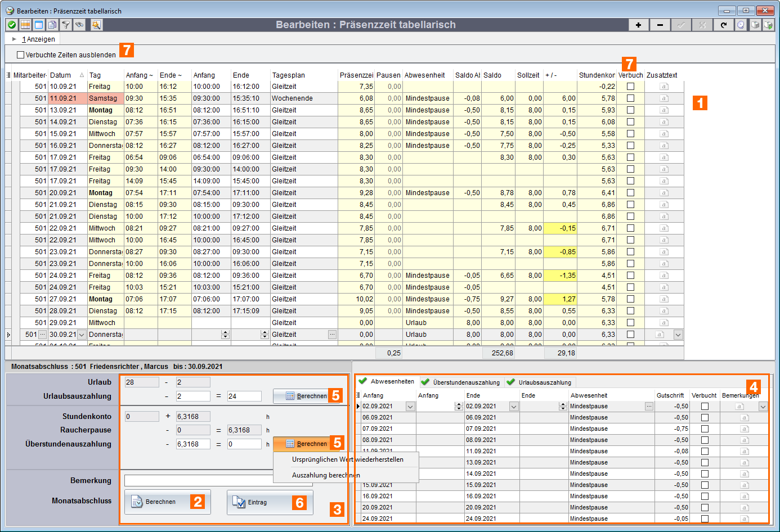Open Zusatztext note icon for 20.09.21 row
The height and width of the screenshot is (532, 780).
[x=664, y=193]
